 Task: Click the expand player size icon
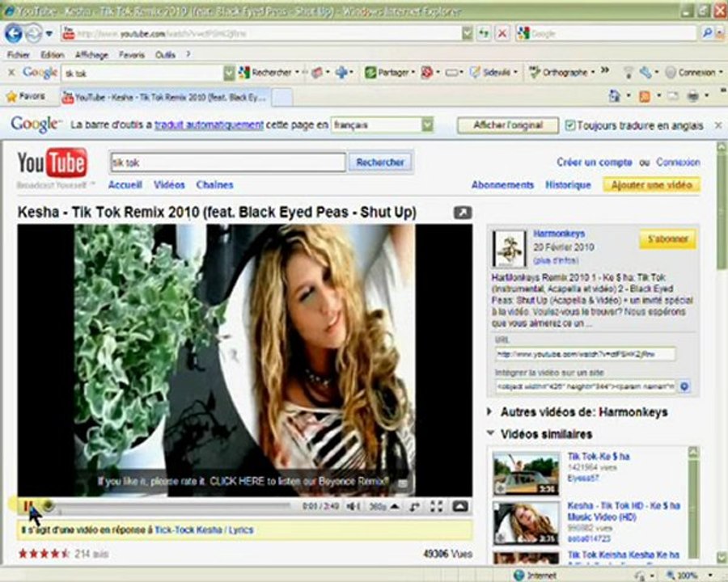point(415,506)
